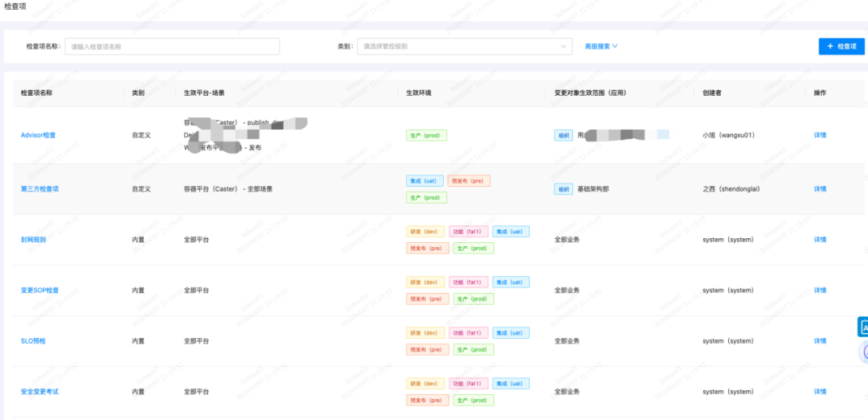Open the 封网规则 item link
868x420 pixels.
(33, 240)
